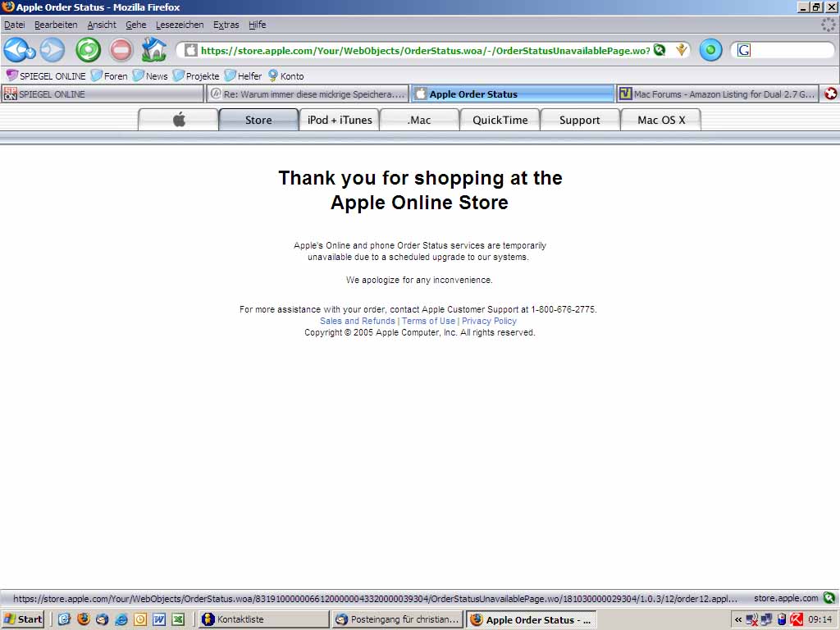Image resolution: width=840 pixels, height=630 pixels.
Task: Open the Sales and Refunds link
Action: [358, 321]
